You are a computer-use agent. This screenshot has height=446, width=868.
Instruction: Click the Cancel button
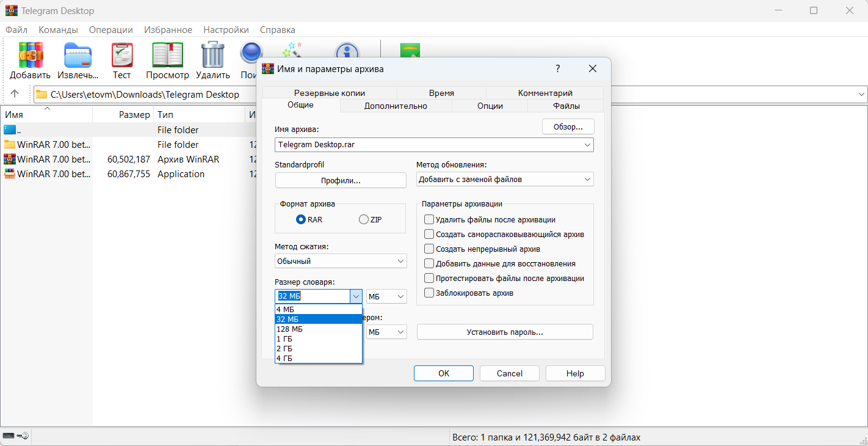[x=510, y=373]
